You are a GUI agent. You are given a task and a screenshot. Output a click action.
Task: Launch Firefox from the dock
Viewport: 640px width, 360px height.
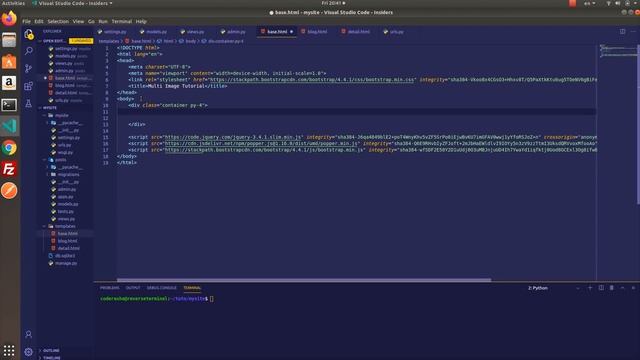point(9,19)
